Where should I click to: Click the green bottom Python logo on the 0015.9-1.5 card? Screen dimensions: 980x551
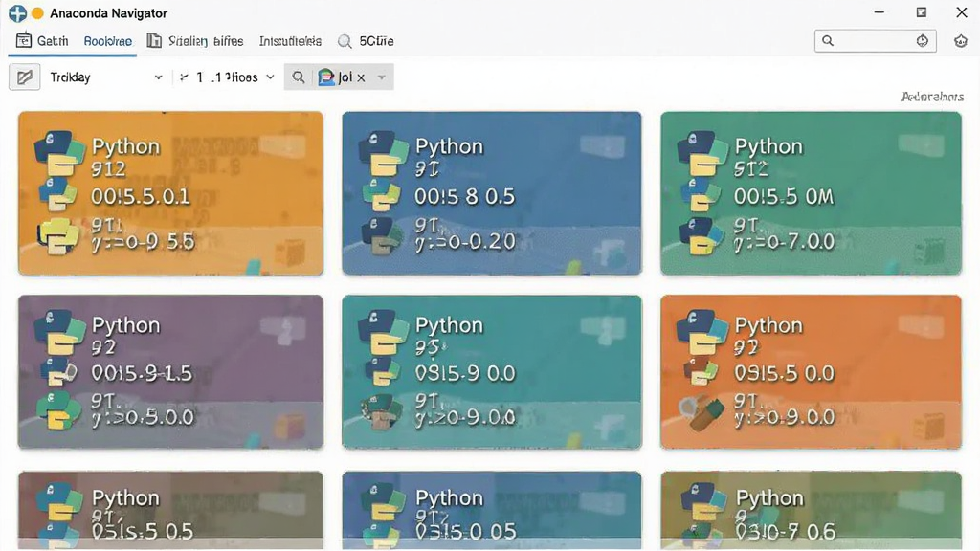pyautogui.click(x=58, y=410)
